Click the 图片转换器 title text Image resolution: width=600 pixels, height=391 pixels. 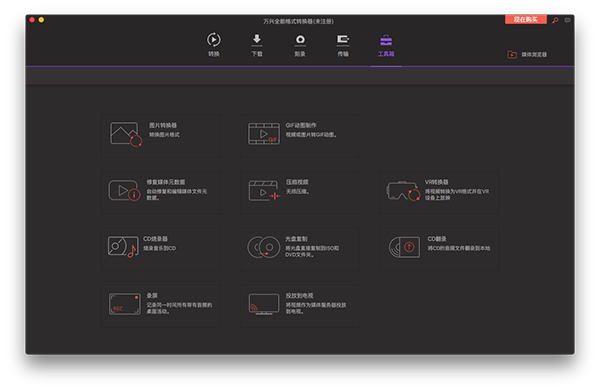(x=163, y=125)
